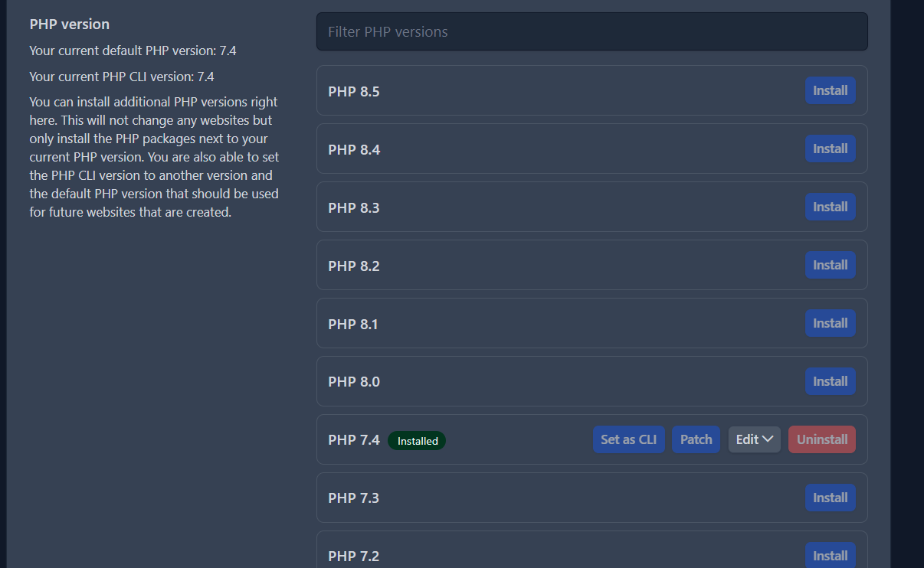Click Install on the PHP 7.2 row
Image resolution: width=924 pixels, height=568 pixels.
tap(830, 555)
